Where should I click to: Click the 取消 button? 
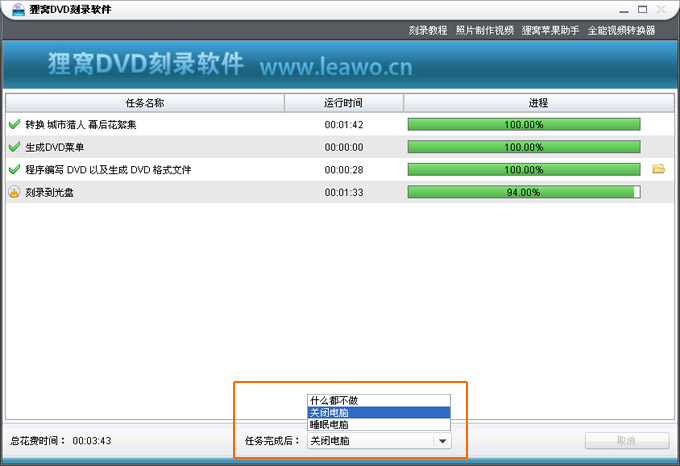tap(627, 441)
